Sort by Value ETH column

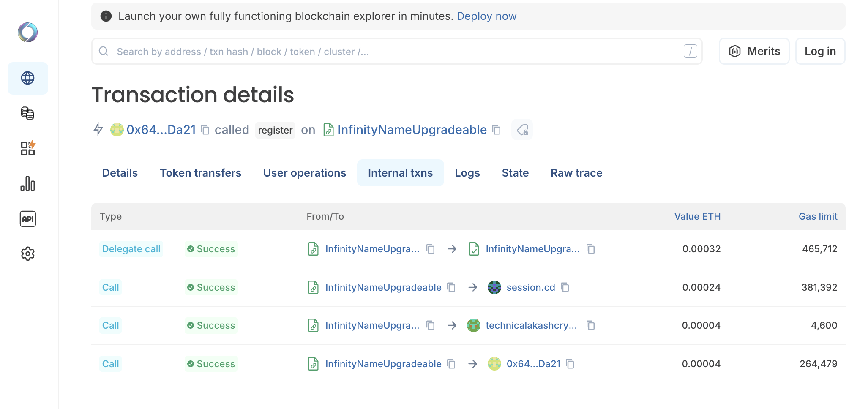(697, 216)
